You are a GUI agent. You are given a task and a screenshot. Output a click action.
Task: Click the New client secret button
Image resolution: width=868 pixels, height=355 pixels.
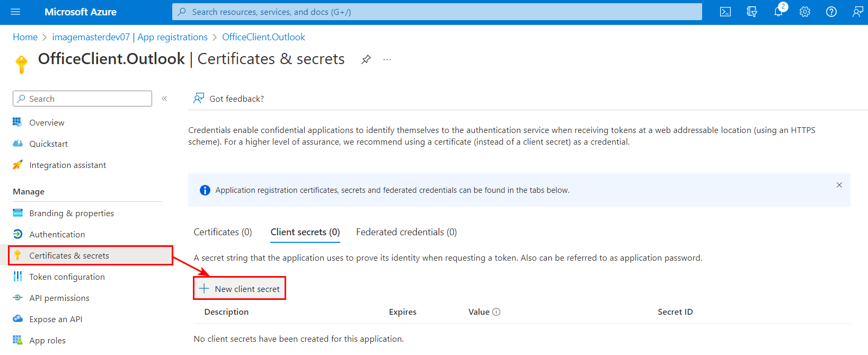240,289
